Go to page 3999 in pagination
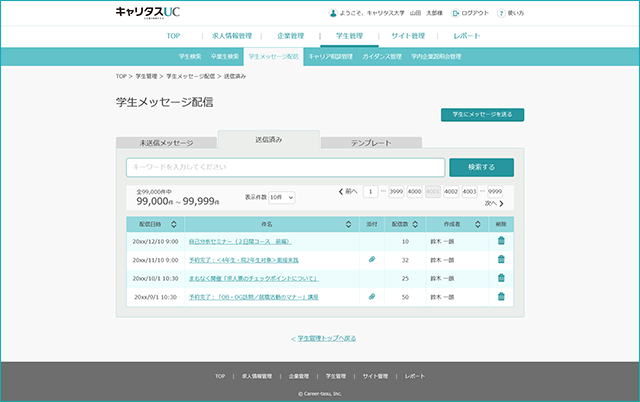The width and height of the screenshot is (640, 402). [396, 191]
